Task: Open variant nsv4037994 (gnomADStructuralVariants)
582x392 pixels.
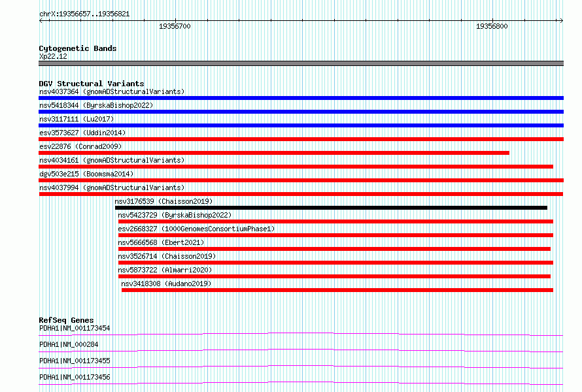Action: (x=112, y=188)
